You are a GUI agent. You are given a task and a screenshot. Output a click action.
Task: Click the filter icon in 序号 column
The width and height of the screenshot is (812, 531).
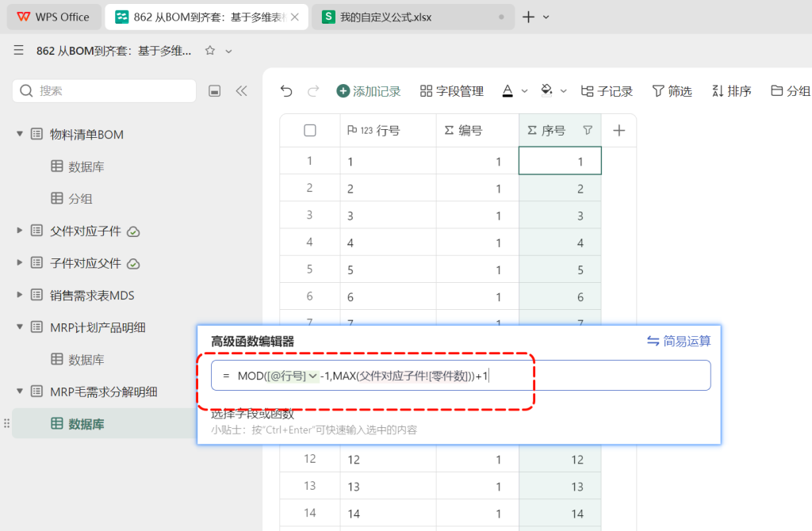(588, 131)
